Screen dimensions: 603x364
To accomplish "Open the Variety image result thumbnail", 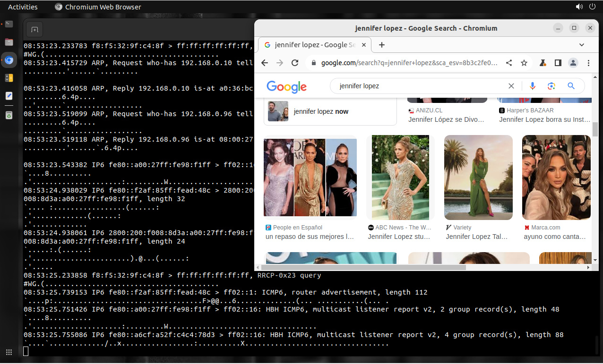I will point(478,178).
